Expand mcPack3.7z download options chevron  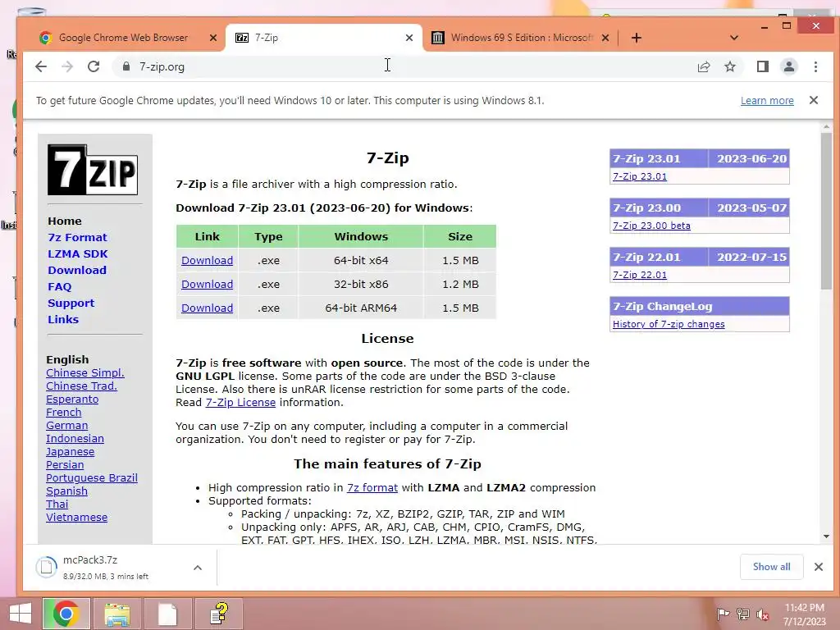click(197, 568)
